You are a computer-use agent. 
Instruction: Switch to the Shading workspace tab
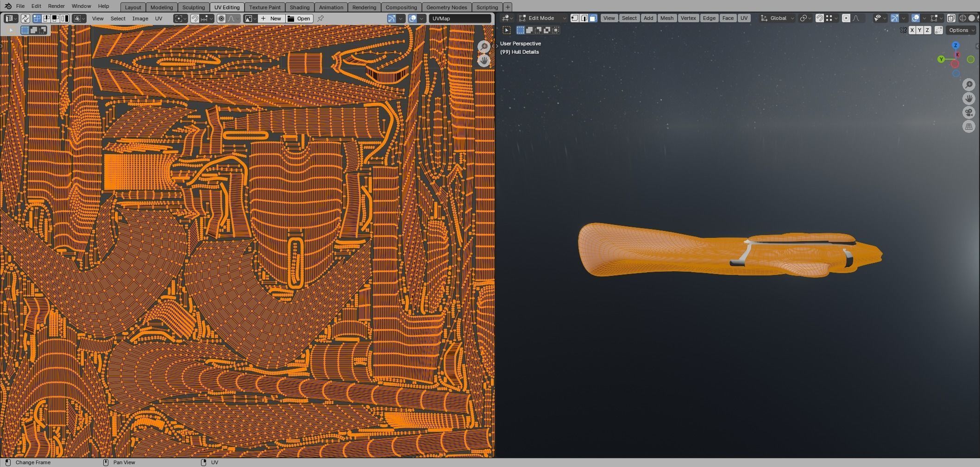coord(300,7)
